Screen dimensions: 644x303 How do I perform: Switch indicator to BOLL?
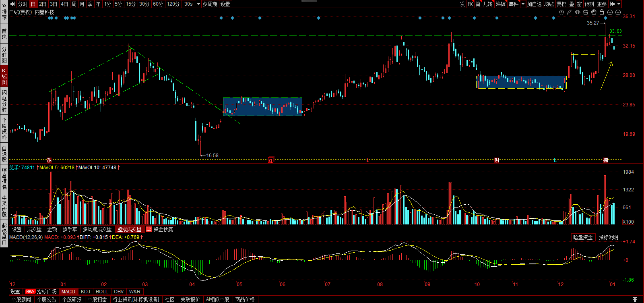click(102, 291)
